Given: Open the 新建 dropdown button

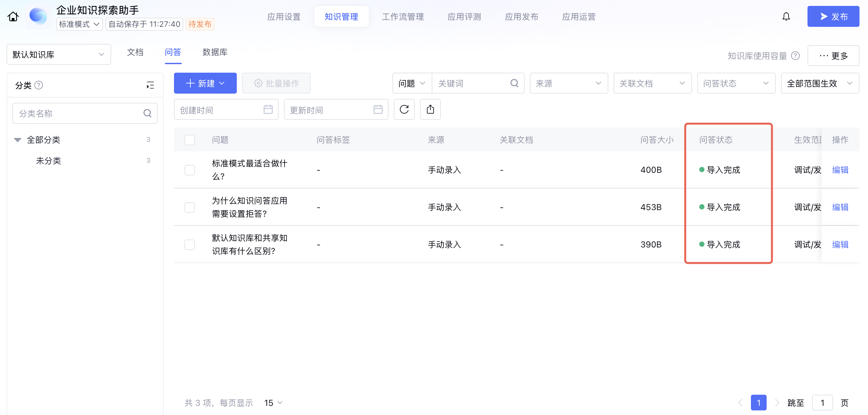Looking at the screenshot, I should [x=205, y=83].
